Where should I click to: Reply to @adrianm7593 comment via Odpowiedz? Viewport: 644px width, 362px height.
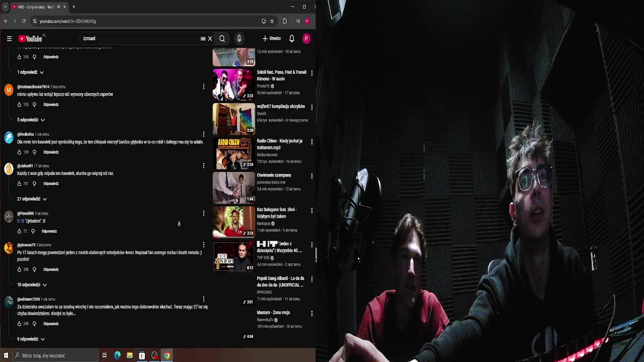click(x=51, y=324)
